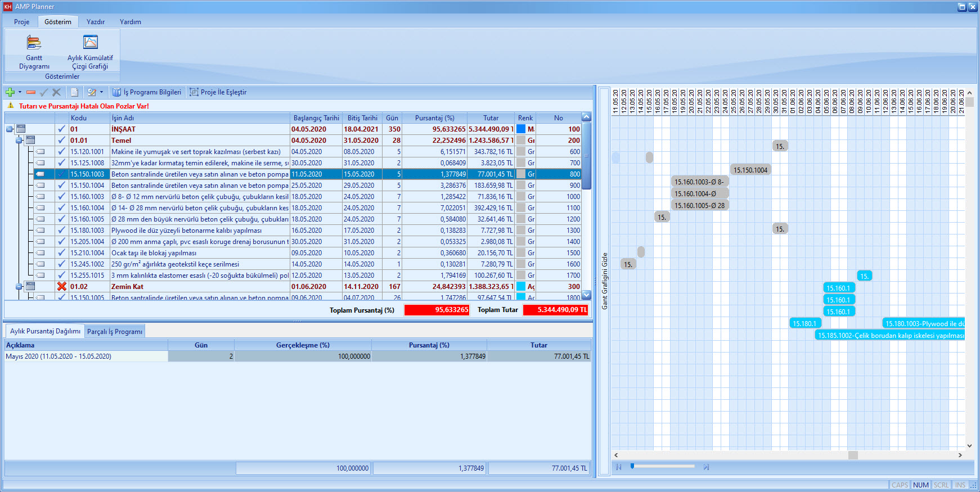Image resolution: width=980 pixels, height=492 pixels.
Task: Click the red minus remove icon
Action: [x=31, y=92]
